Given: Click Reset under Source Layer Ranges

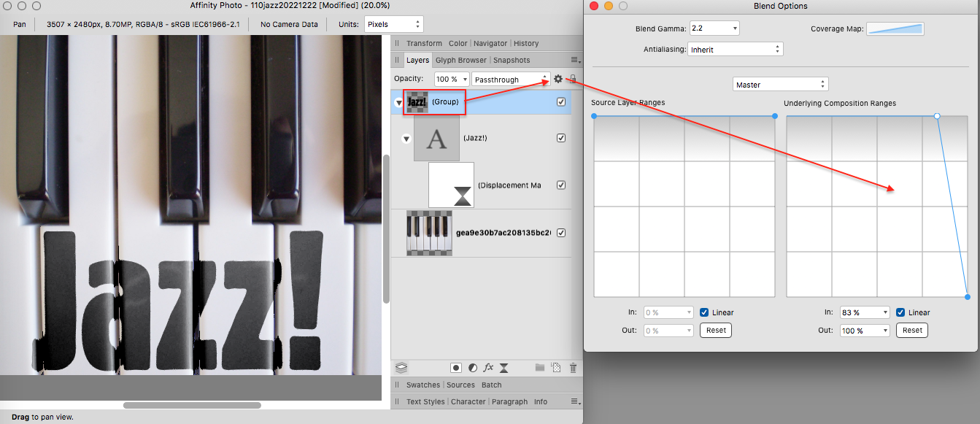Looking at the screenshot, I should coord(716,330).
